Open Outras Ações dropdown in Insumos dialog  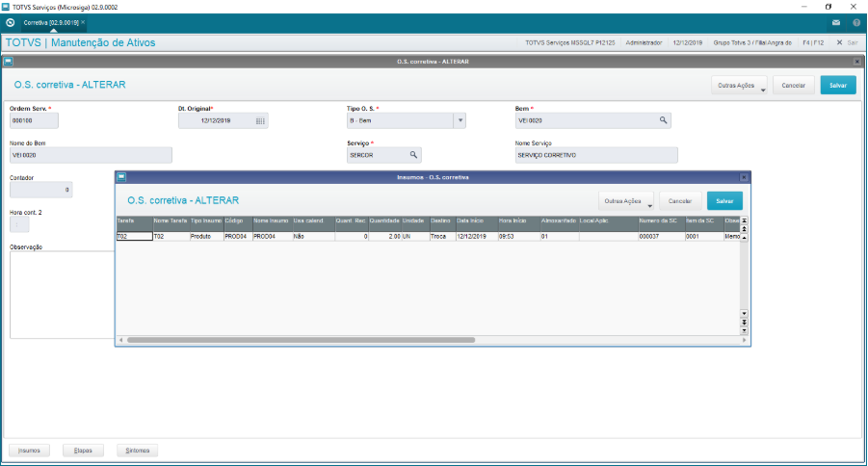626,201
